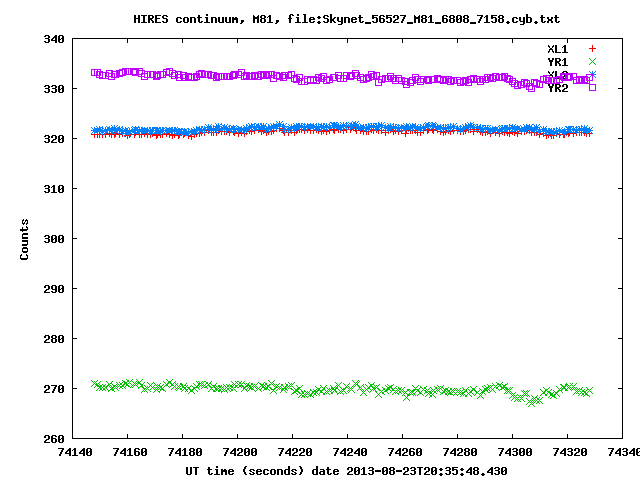Click the x-axis tick label 74240

point(350,452)
